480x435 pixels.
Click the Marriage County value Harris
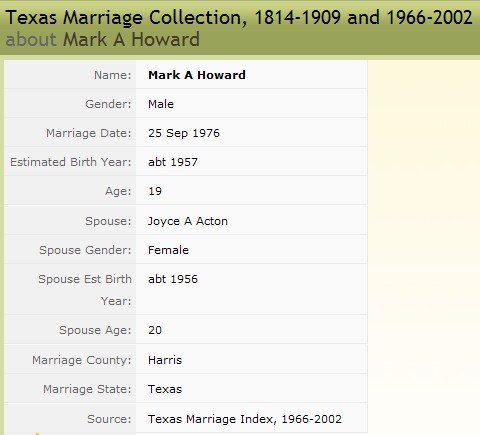tap(165, 360)
